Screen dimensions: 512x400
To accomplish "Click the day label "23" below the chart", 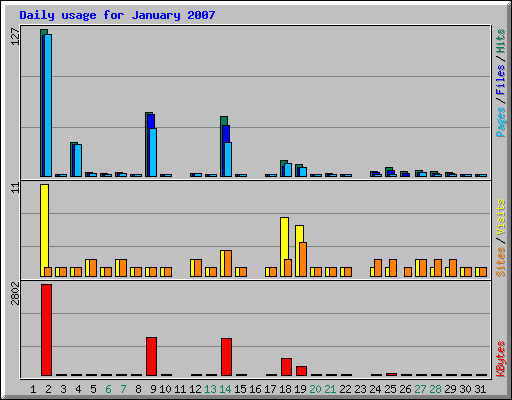I will click(x=360, y=389).
